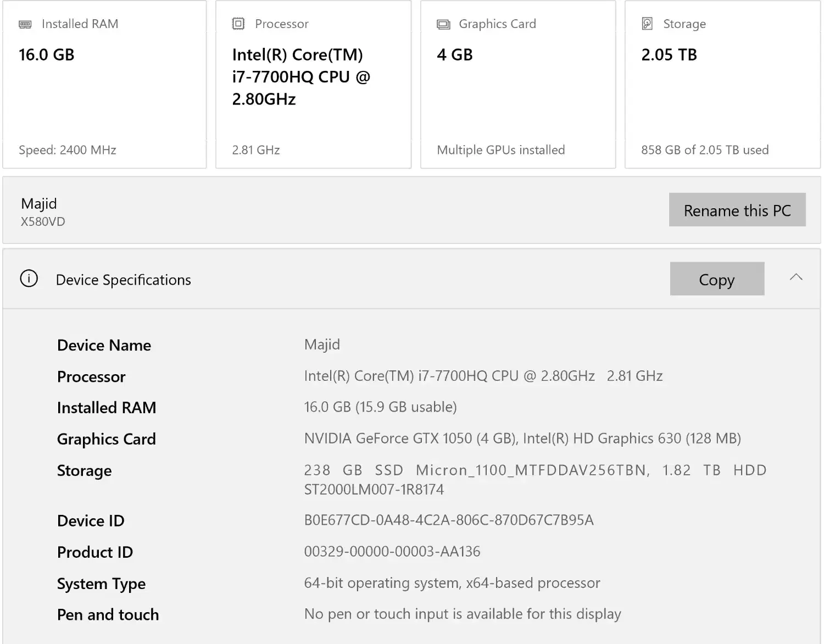
Task: Click the storage drive details text
Action: pyautogui.click(x=535, y=479)
